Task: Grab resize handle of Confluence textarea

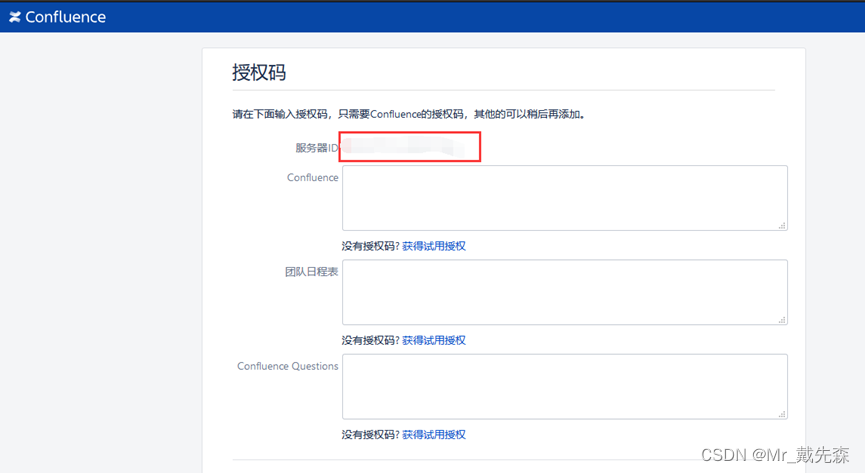Action: pyautogui.click(x=782, y=226)
